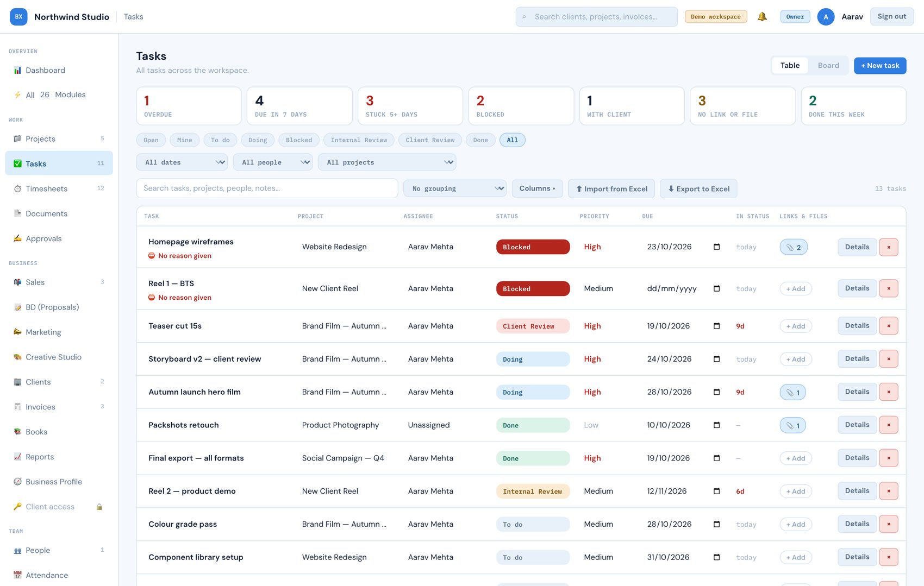Click the New task button
This screenshot has width=924, height=586.
[x=880, y=66]
